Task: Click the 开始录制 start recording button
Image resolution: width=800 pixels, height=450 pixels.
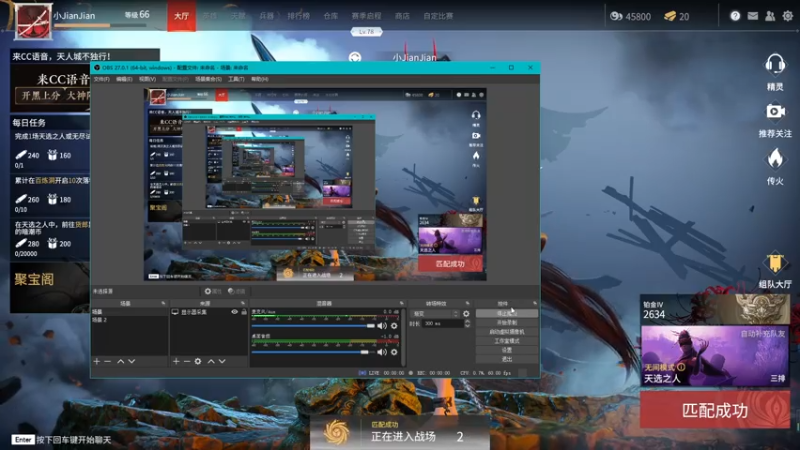Action: click(507, 322)
